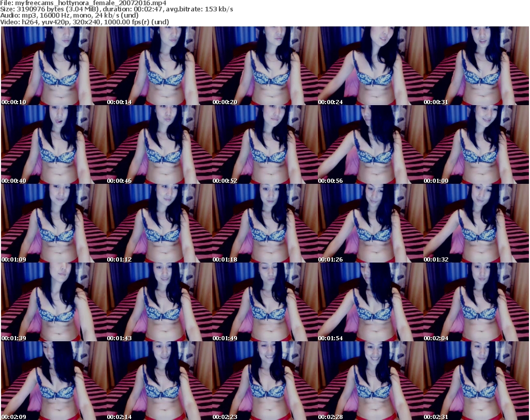Select the thumbnail frame stamped 00:01:18
Viewport: 530px width, 420px height.
[x=264, y=223]
